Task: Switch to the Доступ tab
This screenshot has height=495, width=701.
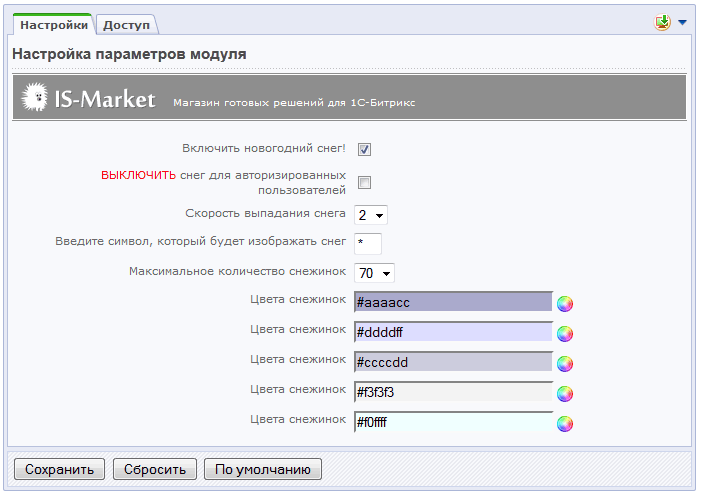Action: (x=127, y=25)
